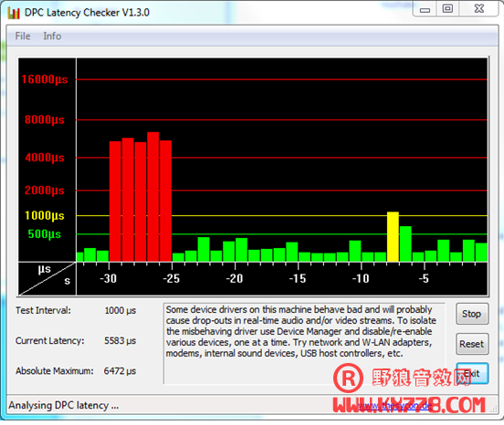Image resolution: width=504 pixels, height=425 pixels.
Task: Open the www.thesycon.de link
Action: tap(394, 406)
